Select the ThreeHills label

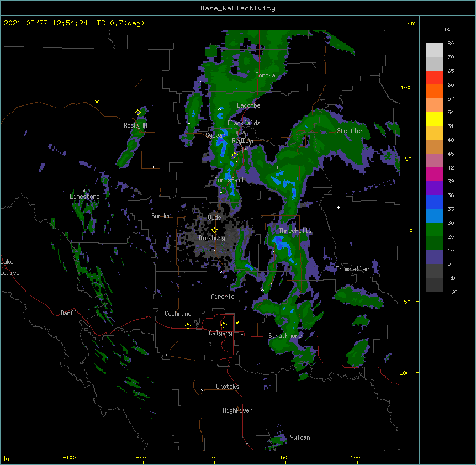point(295,231)
